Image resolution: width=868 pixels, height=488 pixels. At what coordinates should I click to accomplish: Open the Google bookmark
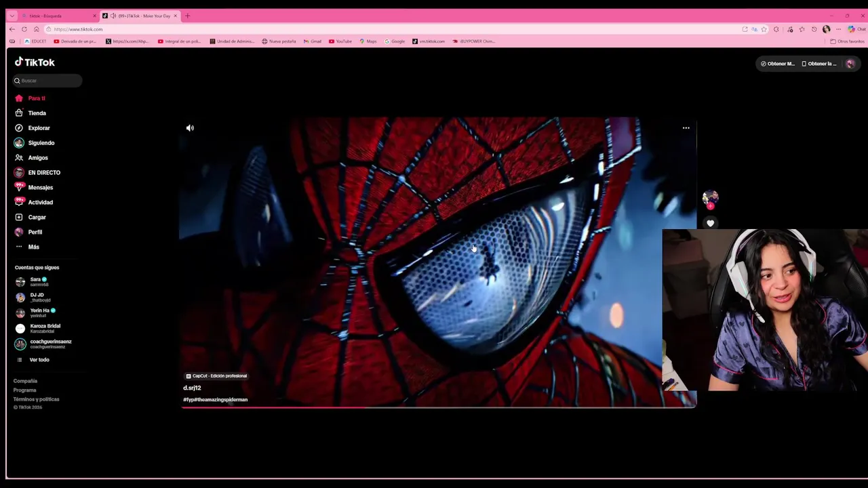[395, 41]
